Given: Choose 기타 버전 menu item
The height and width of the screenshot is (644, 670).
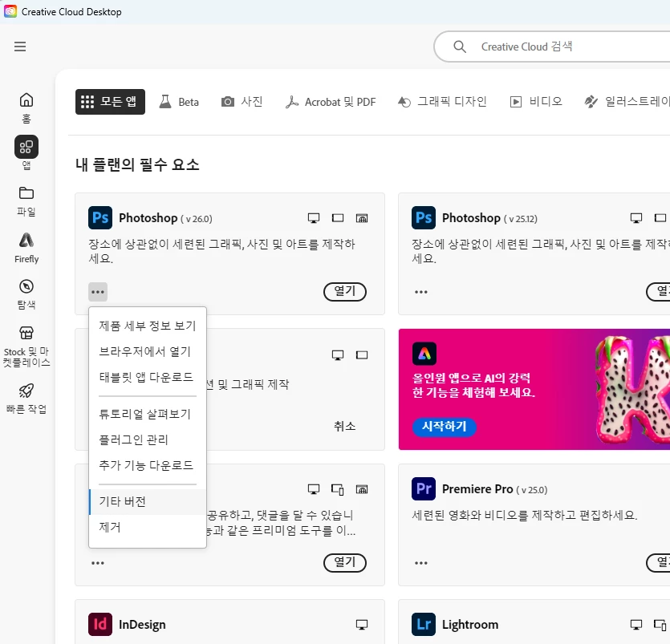Looking at the screenshot, I should click(x=148, y=502).
